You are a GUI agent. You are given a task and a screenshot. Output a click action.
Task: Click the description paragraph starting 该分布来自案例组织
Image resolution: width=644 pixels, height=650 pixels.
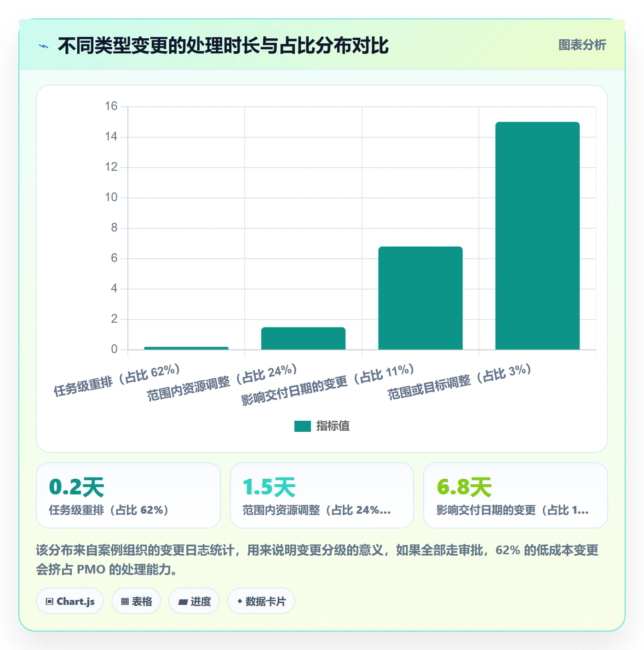pos(317,560)
